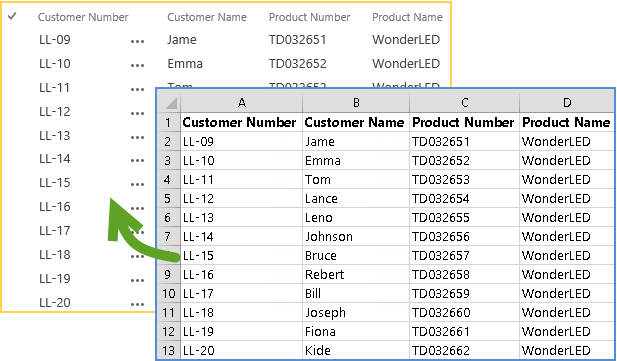Select spreadsheet column D header
This screenshot has height=361, width=617.
click(x=567, y=103)
